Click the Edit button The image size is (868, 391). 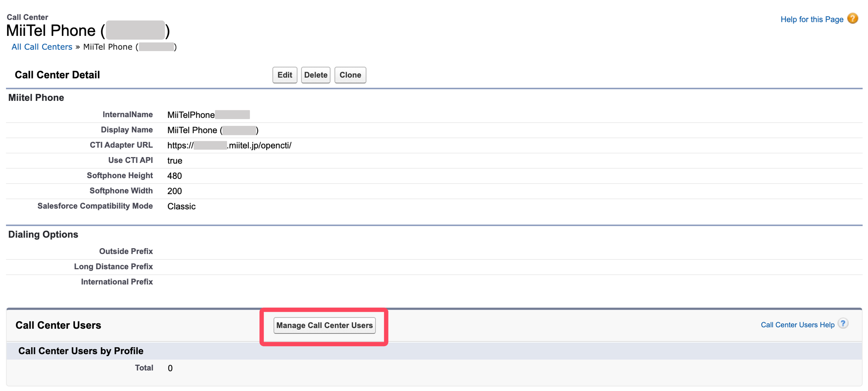(x=285, y=75)
